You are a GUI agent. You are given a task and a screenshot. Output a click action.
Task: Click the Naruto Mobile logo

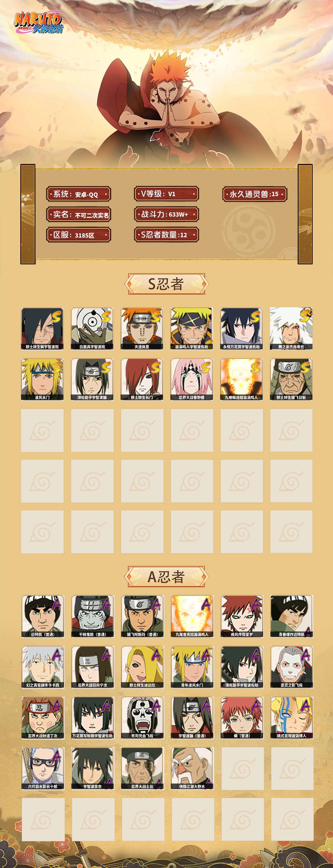38,23
